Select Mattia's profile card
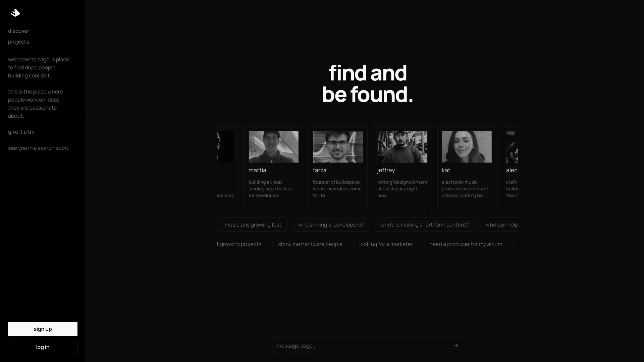The height and width of the screenshot is (362, 644). [274, 169]
